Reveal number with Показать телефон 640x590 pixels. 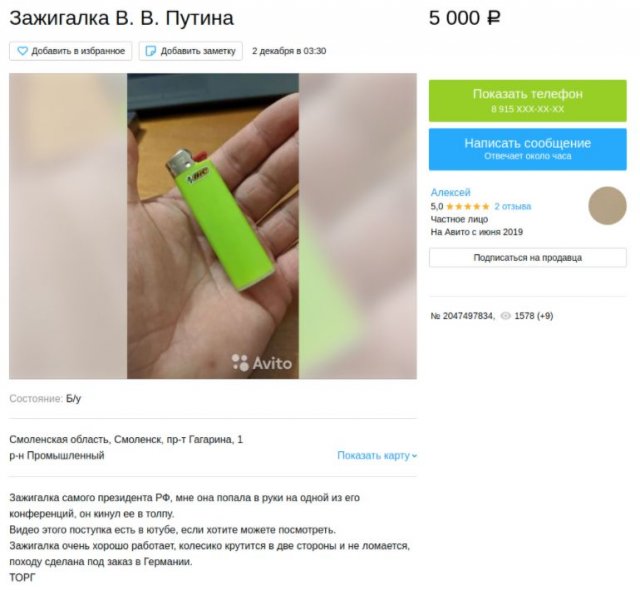[x=527, y=100]
